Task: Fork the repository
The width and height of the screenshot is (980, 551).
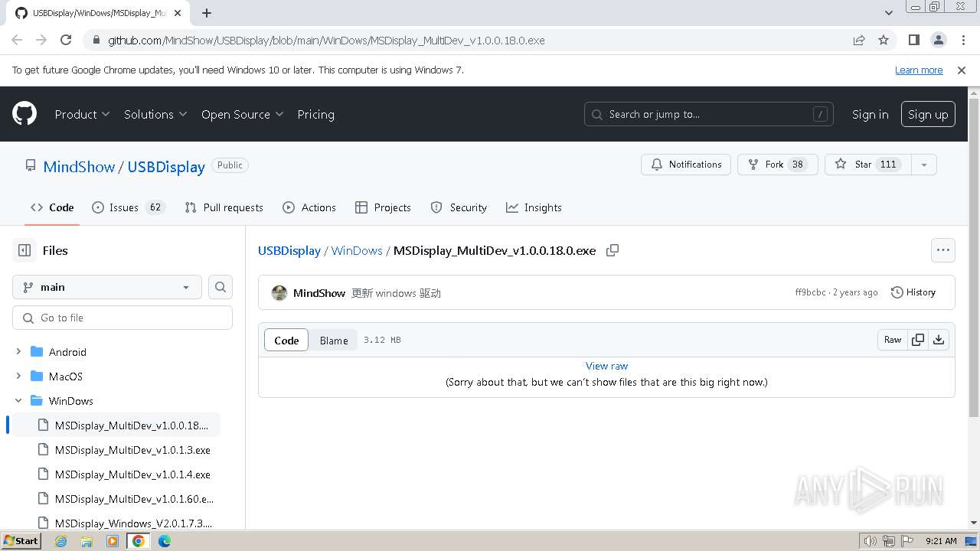Action: click(x=777, y=165)
